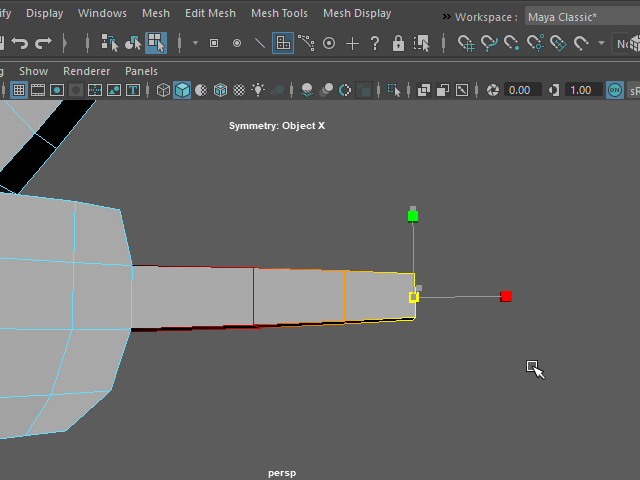This screenshot has width=640, height=480.
Task: Click the Undo arrow icon
Action: [19, 44]
